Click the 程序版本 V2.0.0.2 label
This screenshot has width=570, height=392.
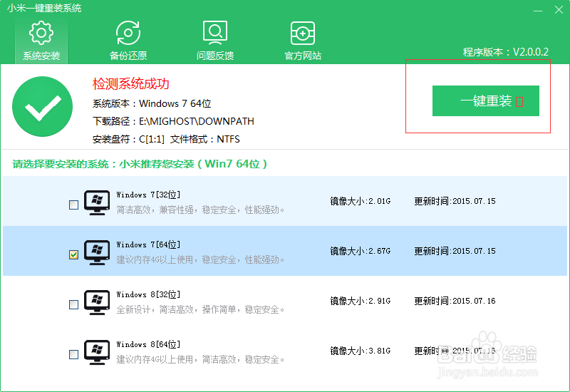[x=506, y=52]
